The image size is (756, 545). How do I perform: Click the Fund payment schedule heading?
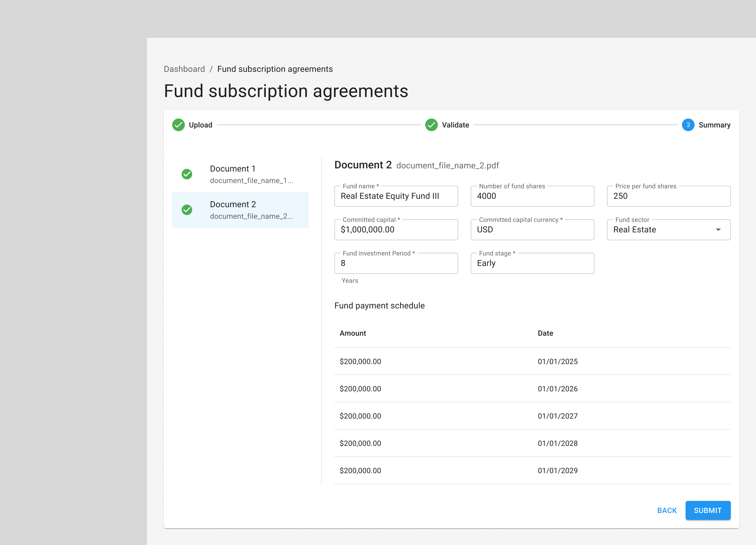coord(379,306)
